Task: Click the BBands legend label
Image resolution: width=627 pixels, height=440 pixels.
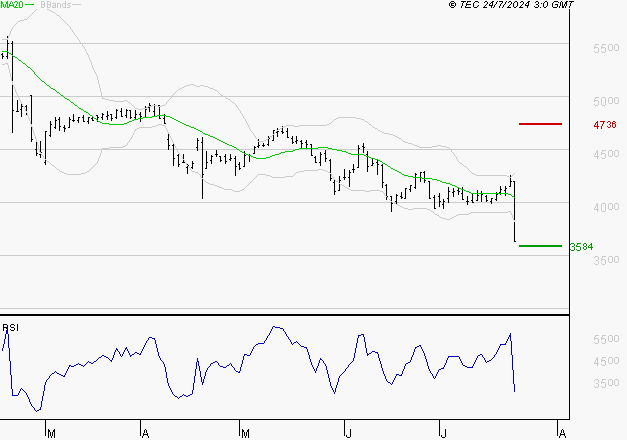Action: (56, 5)
